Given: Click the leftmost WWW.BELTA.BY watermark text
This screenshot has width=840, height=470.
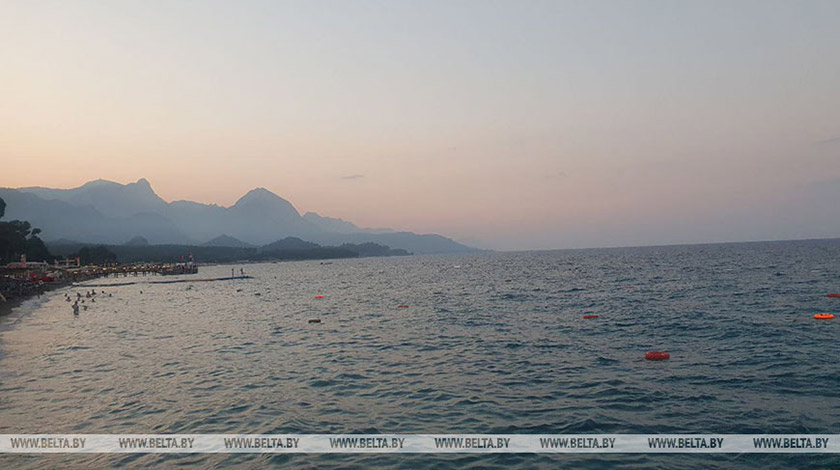Looking at the screenshot, I should [x=47, y=443].
